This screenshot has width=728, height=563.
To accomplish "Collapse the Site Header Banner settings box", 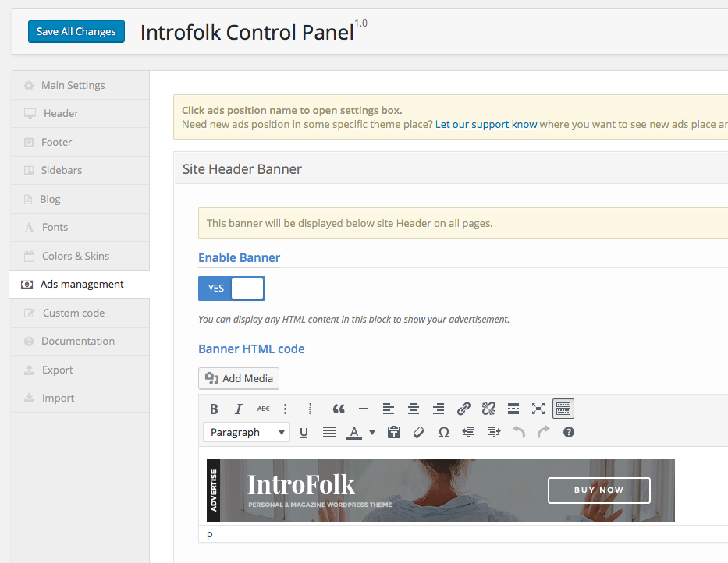I will pyautogui.click(x=242, y=169).
